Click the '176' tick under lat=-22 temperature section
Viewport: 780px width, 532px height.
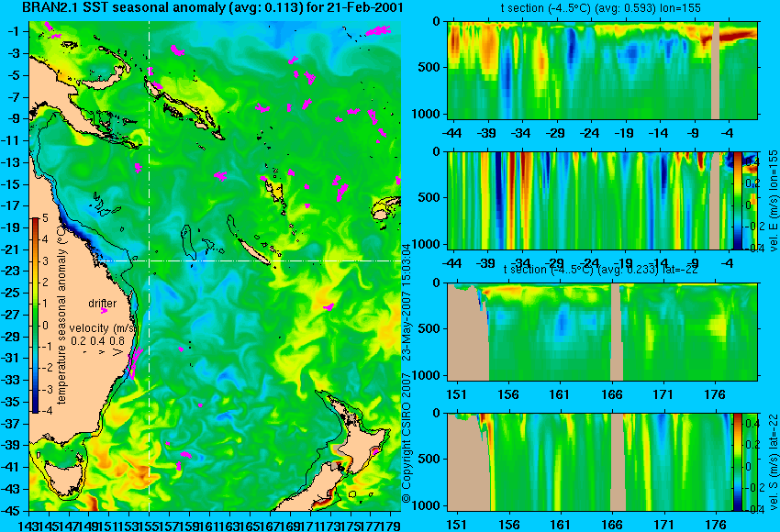(716, 394)
